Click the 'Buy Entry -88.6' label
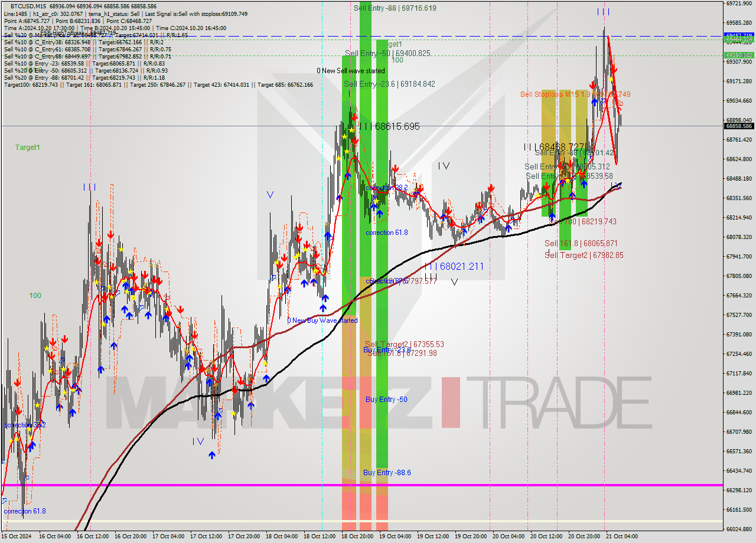756x543 pixels. (387, 472)
